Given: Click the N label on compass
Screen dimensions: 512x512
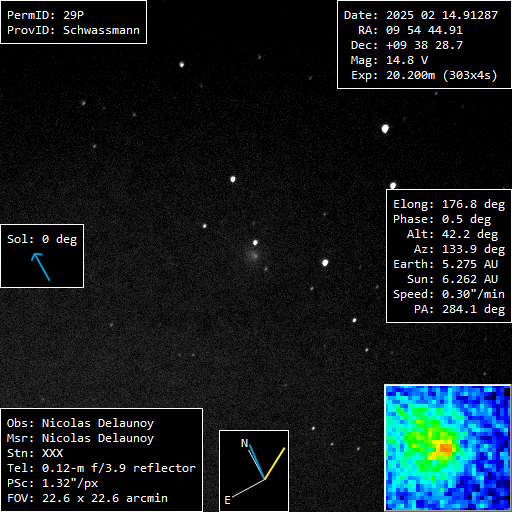Looking at the screenshot, I should point(245,443).
